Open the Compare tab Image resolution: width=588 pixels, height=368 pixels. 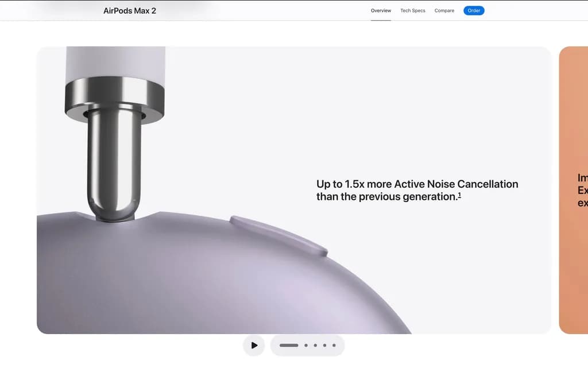click(444, 10)
